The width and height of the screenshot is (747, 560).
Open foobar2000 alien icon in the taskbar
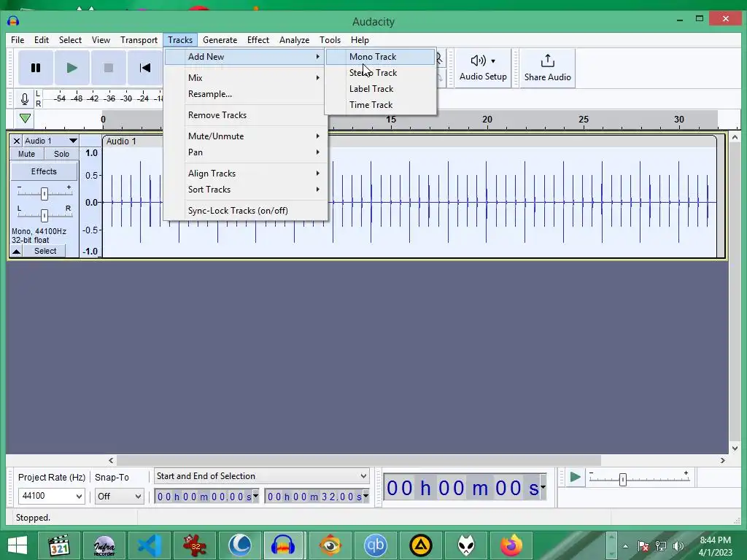pyautogui.click(x=466, y=545)
